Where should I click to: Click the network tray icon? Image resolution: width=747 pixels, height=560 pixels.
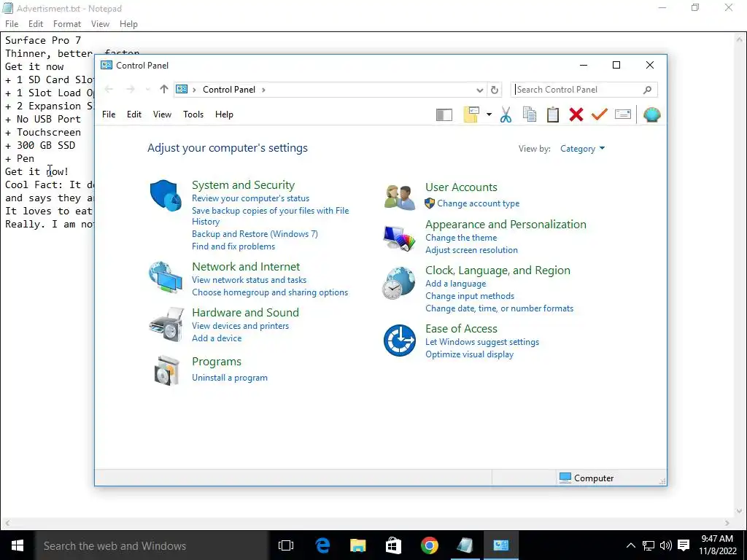click(x=648, y=545)
